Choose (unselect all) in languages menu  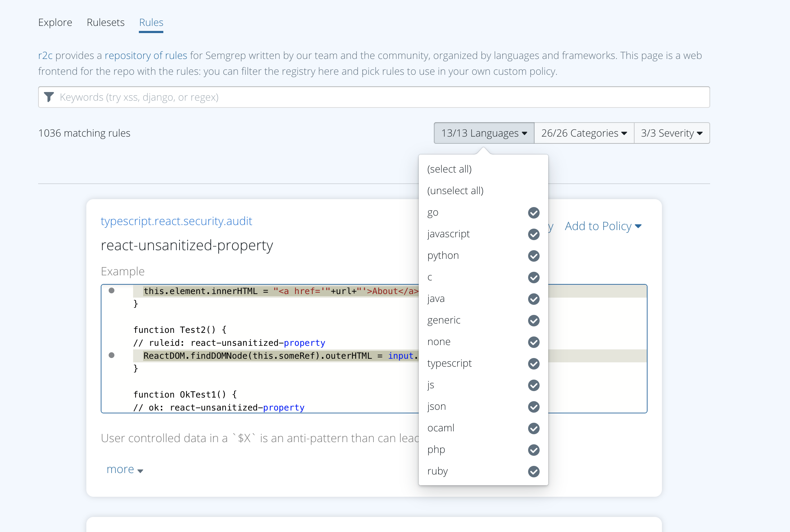[455, 191]
